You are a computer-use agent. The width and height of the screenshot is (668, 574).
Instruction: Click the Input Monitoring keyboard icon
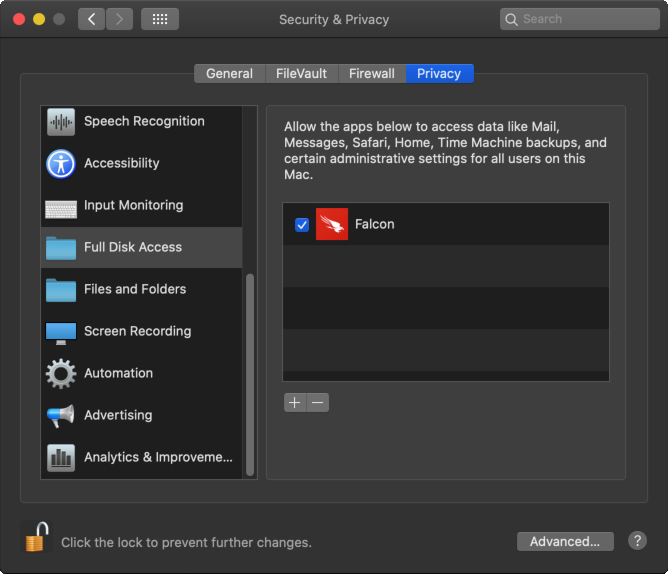pyautogui.click(x=61, y=206)
